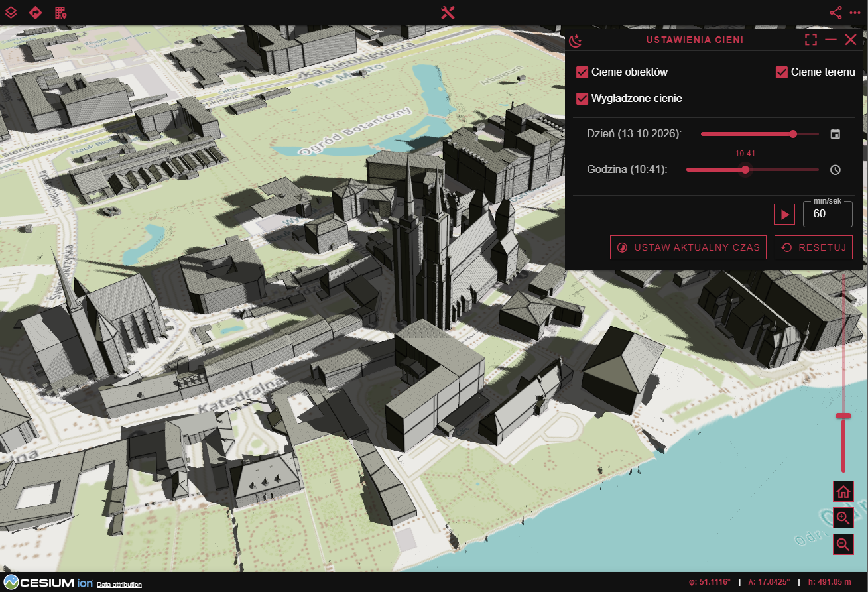The height and width of the screenshot is (592, 868).
Task: Click the Ustaw aktualny czas button
Action: click(688, 247)
